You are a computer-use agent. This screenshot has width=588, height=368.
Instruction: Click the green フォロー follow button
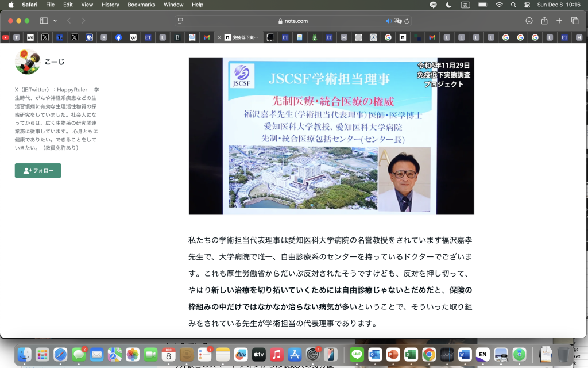38,171
